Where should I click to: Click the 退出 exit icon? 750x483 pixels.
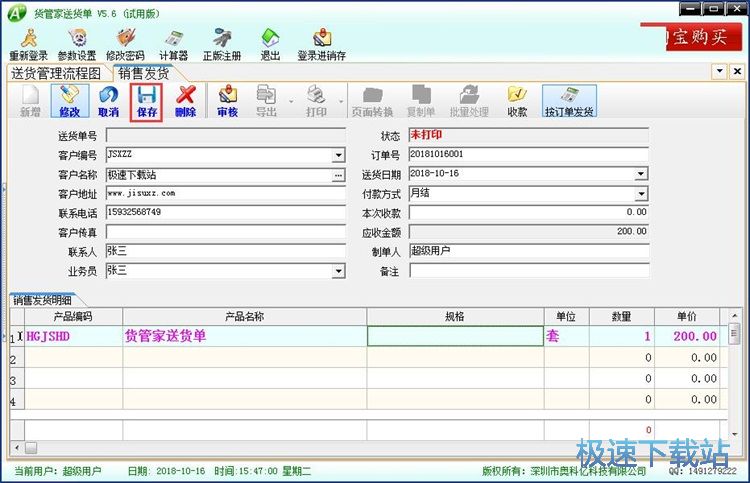tap(270, 44)
